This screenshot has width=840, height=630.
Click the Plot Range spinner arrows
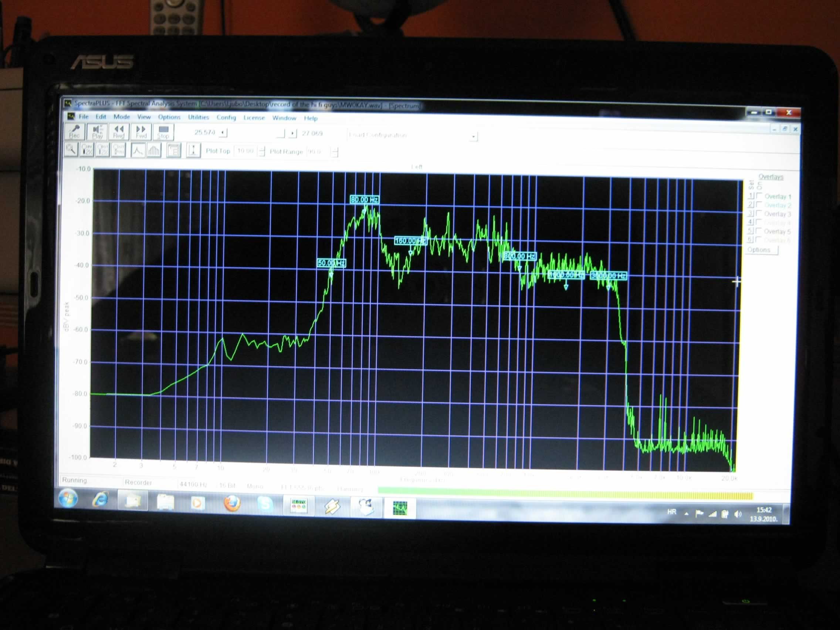tap(334, 152)
